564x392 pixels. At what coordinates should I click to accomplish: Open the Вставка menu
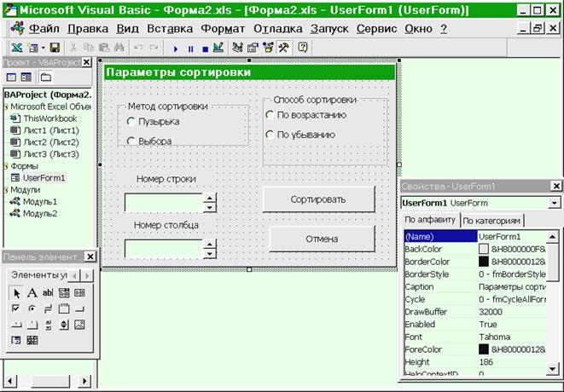click(170, 28)
